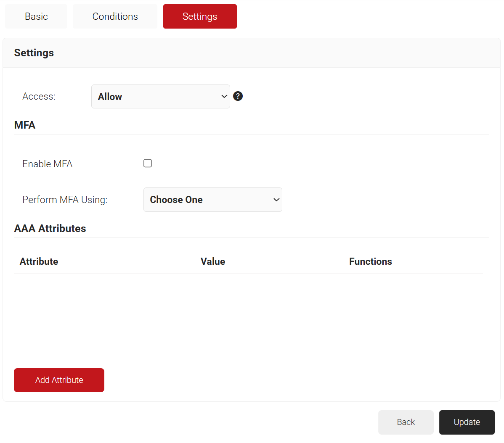This screenshot has height=443, width=504.
Task: Expand the Perform MFA Using dropdown
Action: (x=212, y=200)
